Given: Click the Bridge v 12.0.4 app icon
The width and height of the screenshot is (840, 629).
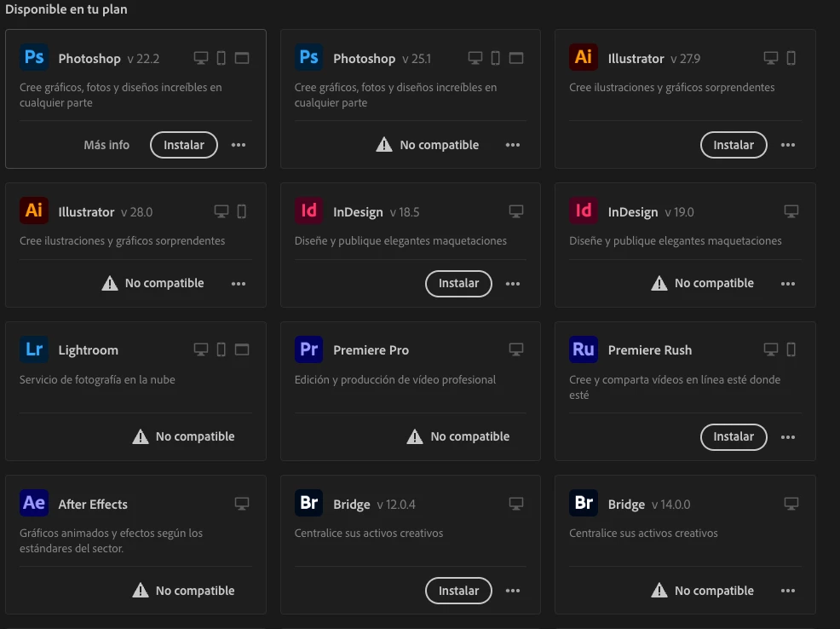Looking at the screenshot, I should click(x=308, y=503).
